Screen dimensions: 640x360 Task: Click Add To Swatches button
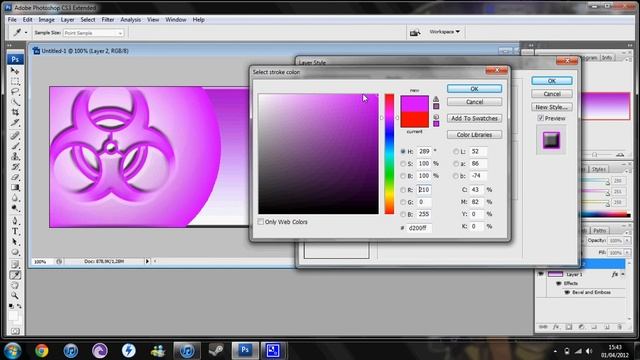click(474, 118)
